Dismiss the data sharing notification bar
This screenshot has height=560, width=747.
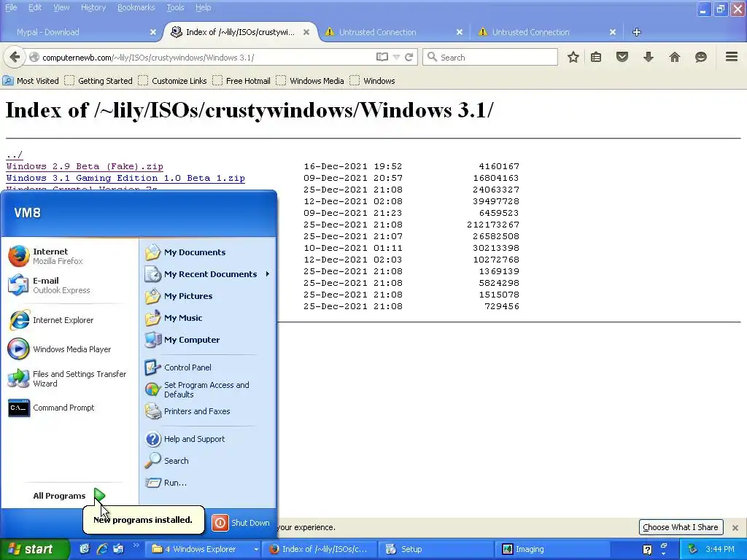pos(735,528)
